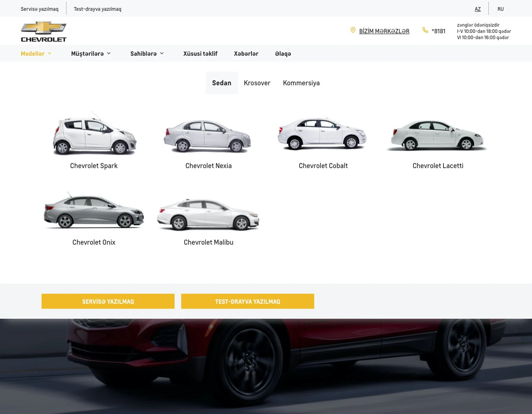The width and height of the screenshot is (532, 414).
Task: Click the TEST-DRAYVA YAZILMAQ yellow button
Action: tap(247, 301)
